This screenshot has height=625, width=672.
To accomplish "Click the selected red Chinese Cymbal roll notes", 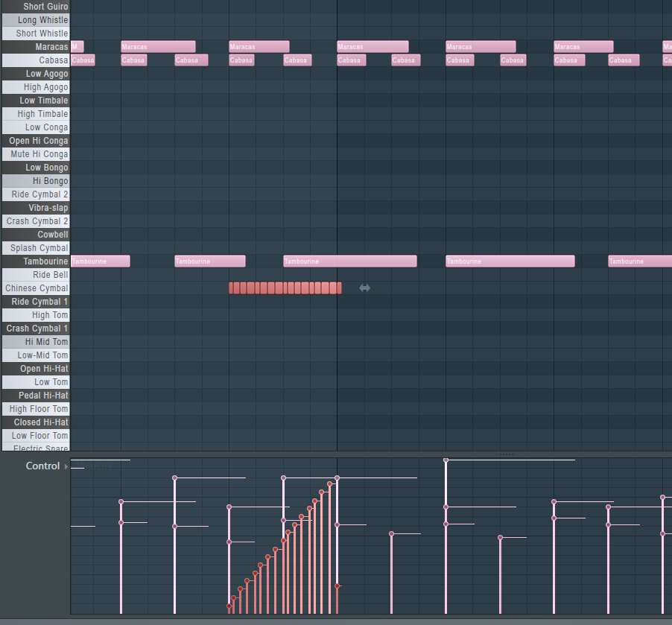I will (x=285, y=288).
